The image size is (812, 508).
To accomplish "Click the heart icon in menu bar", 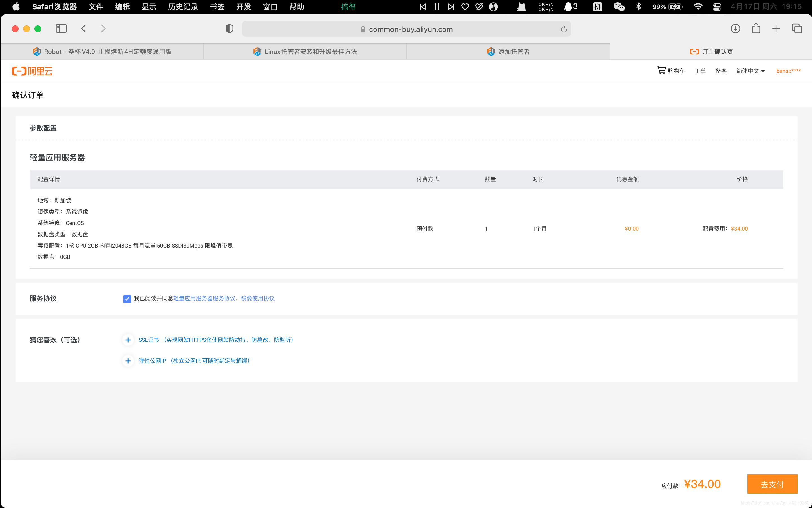I will [x=465, y=6].
